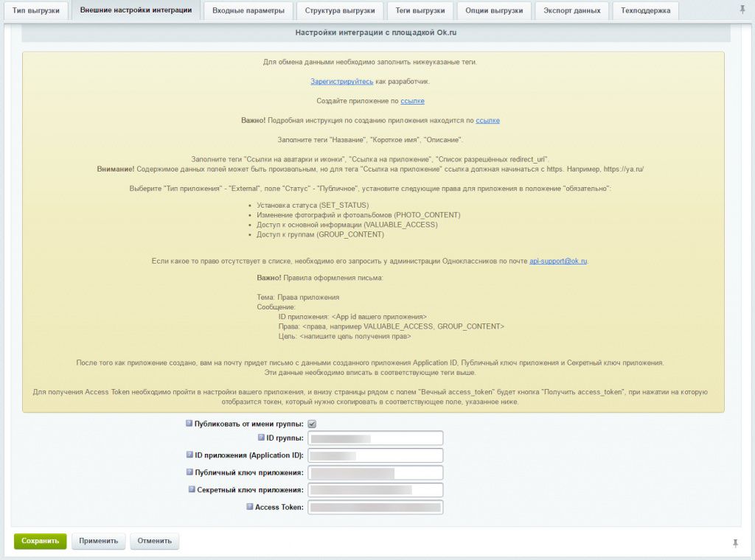Focus the 'ID группы' input field
Image resolution: width=755 pixels, height=560 pixels.
point(375,438)
